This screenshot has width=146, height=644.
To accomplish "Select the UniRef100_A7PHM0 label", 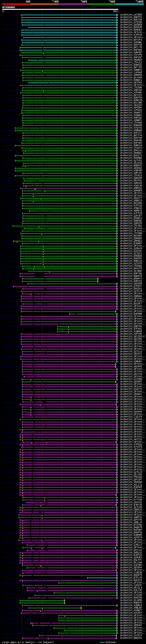I will coord(131,93).
